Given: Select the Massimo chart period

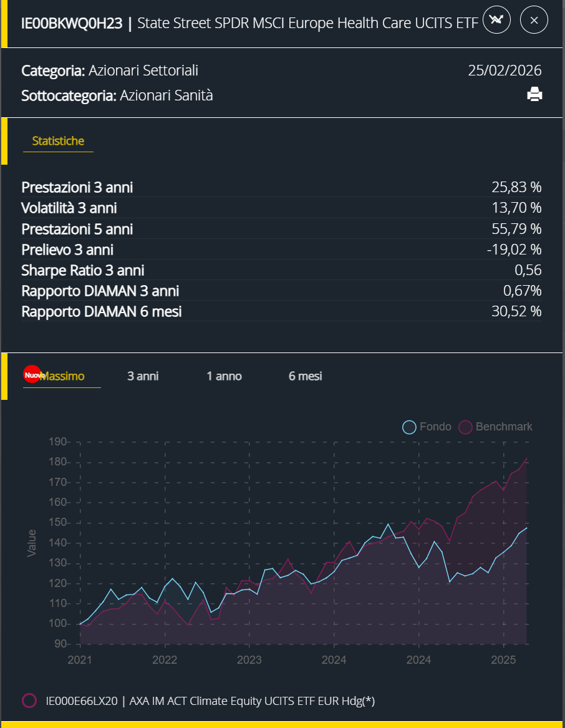Looking at the screenshot, I should pyautogui.click(x=62, y=376).
